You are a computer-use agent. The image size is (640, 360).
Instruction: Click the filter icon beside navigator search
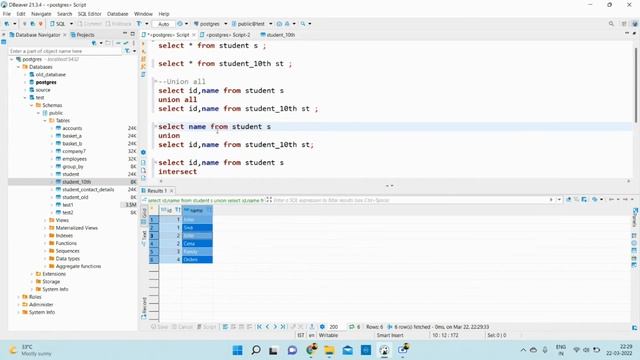point(127,51)
